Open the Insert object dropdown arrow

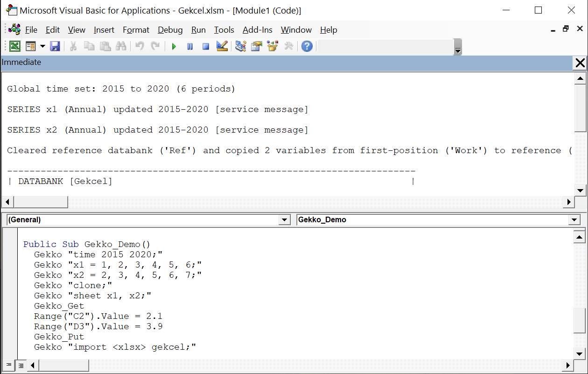pyautogui.click(x=42, y=46)
